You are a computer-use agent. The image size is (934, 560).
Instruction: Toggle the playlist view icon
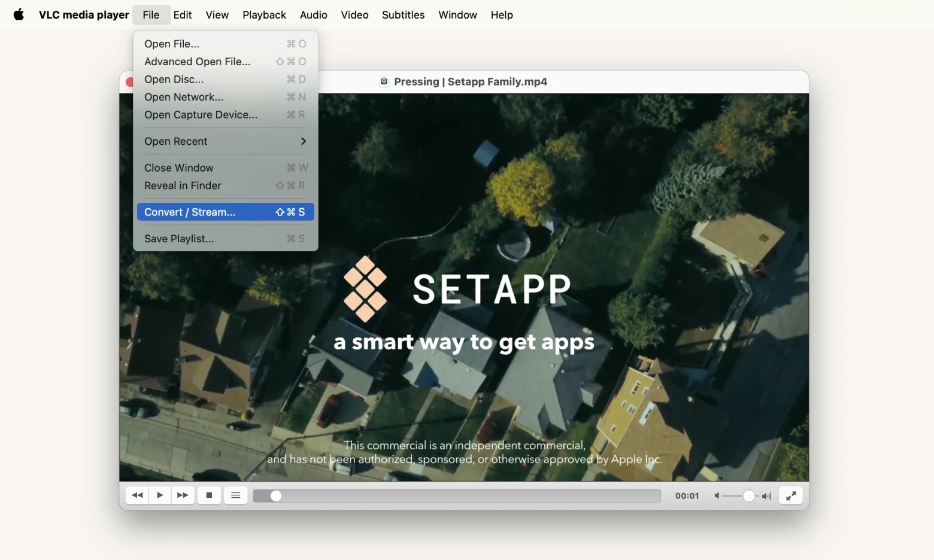tap(236, 495)
